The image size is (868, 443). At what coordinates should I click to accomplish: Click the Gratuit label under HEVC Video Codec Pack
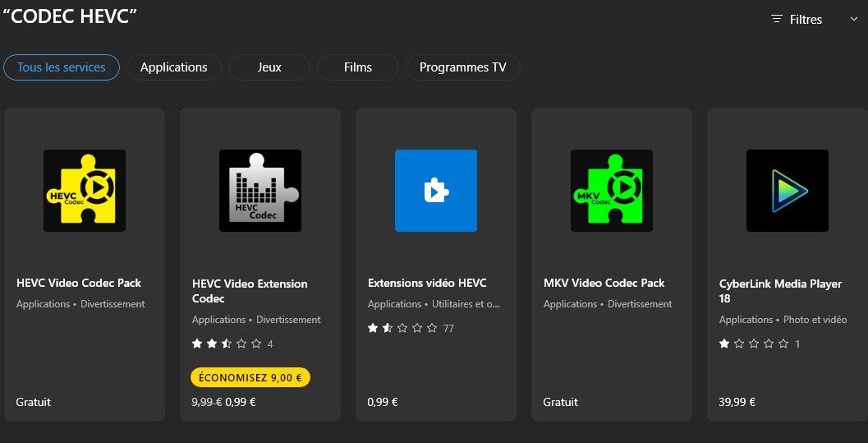tap(33, 403)
